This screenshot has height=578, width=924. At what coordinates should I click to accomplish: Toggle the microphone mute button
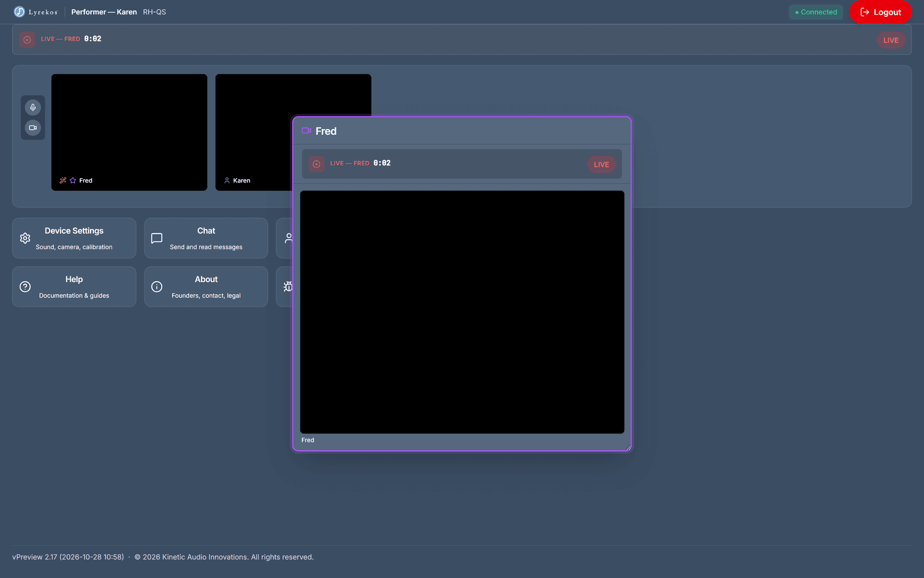pos(33,107)
